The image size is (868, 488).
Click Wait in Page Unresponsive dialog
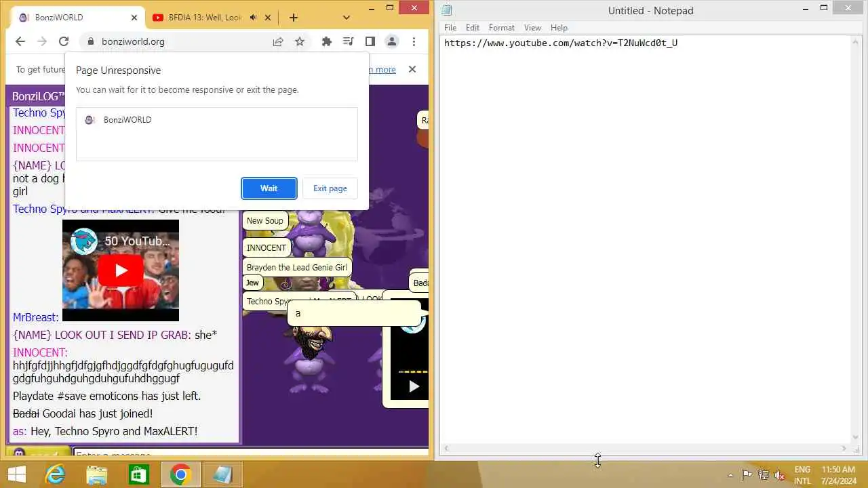tap(269, 188)
